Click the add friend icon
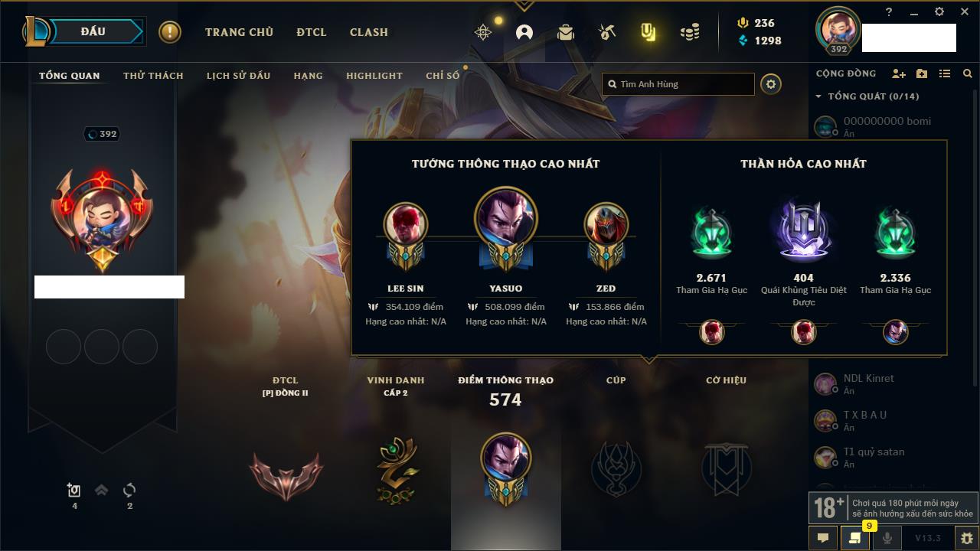 point(899,73)
